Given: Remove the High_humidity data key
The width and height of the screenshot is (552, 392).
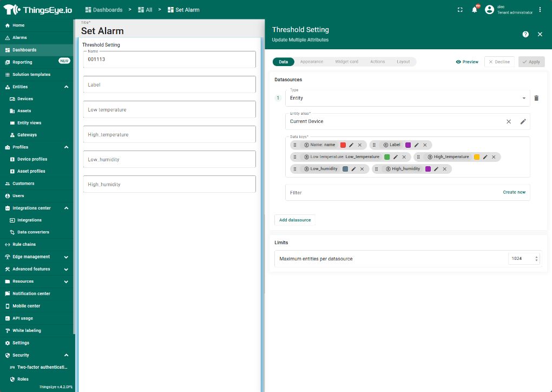Looking at the screenshot, I should [444, 169].
